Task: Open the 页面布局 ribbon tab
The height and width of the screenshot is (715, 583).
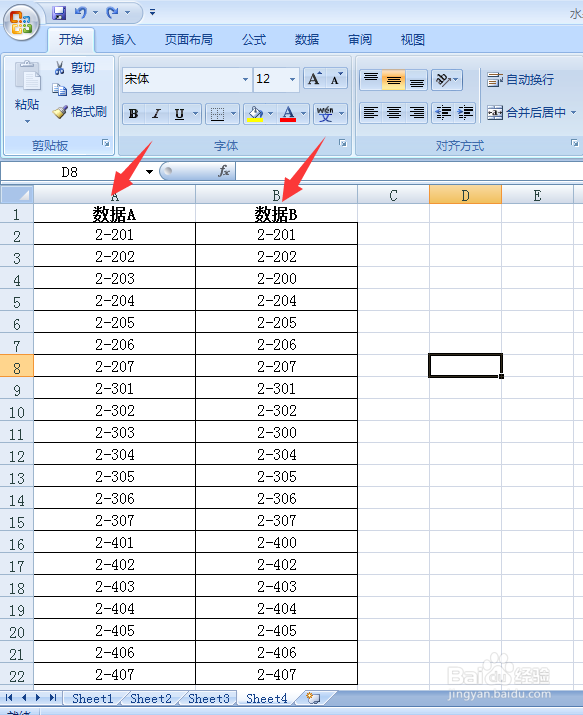Action: tap(189, 40)
